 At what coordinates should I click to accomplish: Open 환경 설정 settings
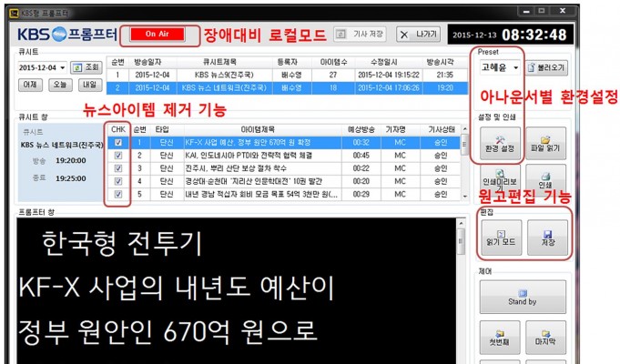500,144
